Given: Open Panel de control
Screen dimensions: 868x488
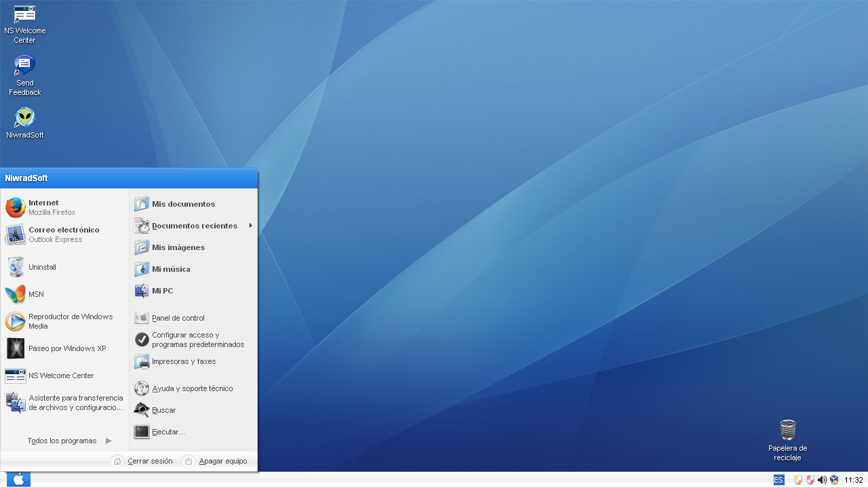Looking at the screenshot, I should click(x=178, y=317).
